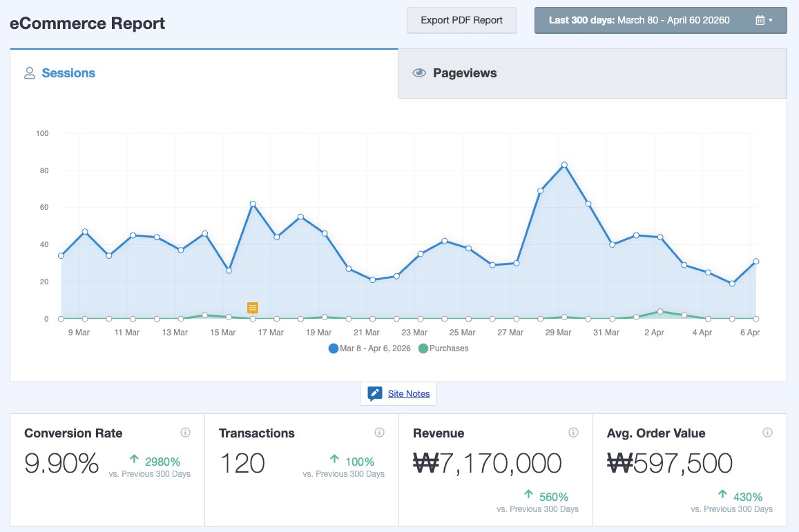Switch to the Pageviews tab

pyautogui.click(x=464, y=73)
